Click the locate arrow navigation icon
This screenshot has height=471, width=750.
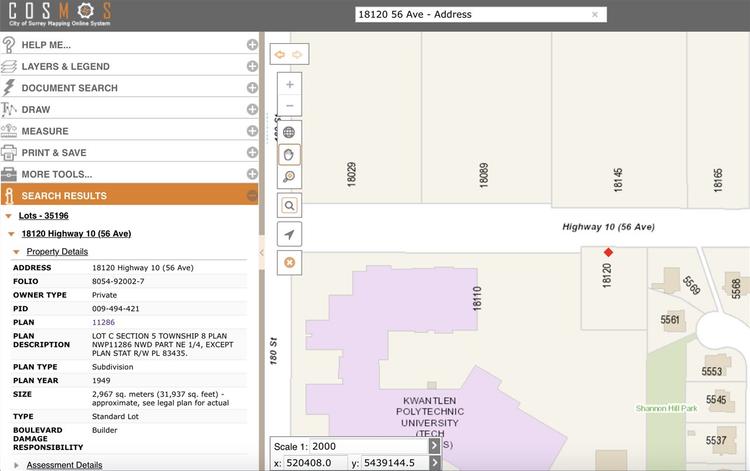click(289, 234)
